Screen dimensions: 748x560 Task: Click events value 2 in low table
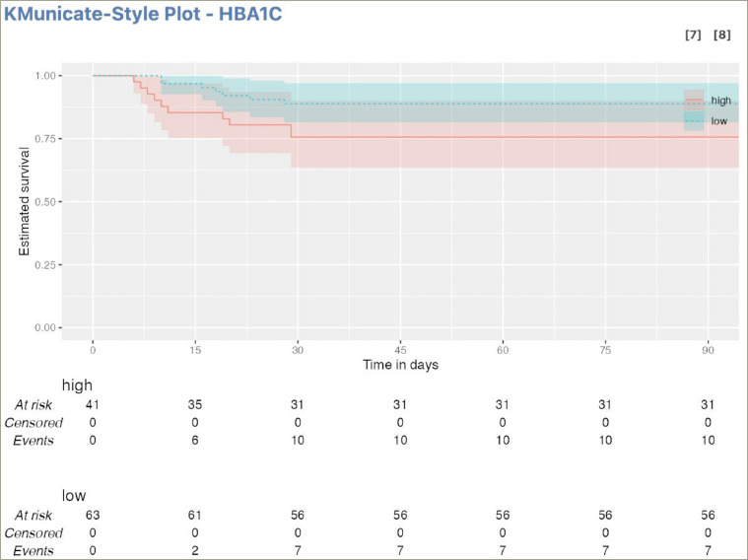tap(195, 550)
